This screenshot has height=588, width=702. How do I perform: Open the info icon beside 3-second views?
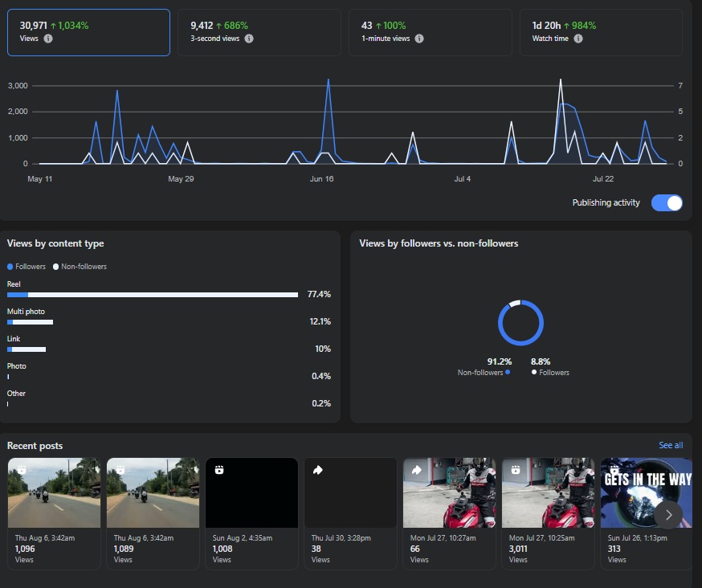249,39
